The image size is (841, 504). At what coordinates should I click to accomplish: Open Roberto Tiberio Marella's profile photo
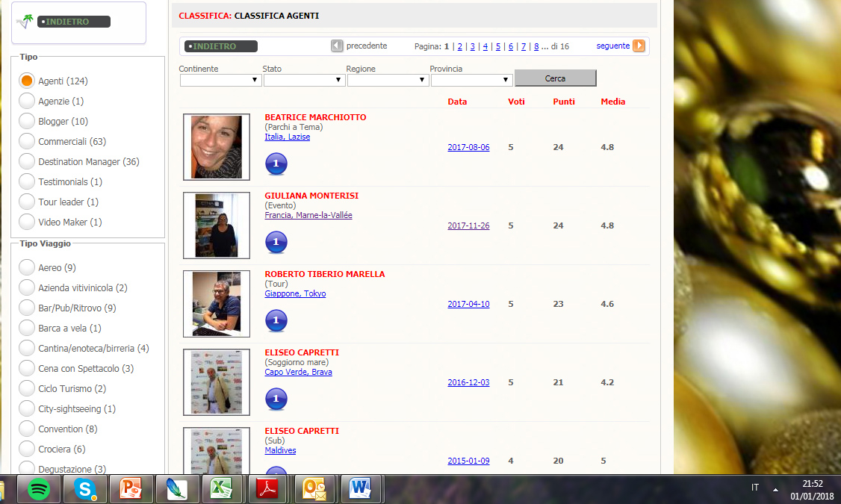[217, 303]
